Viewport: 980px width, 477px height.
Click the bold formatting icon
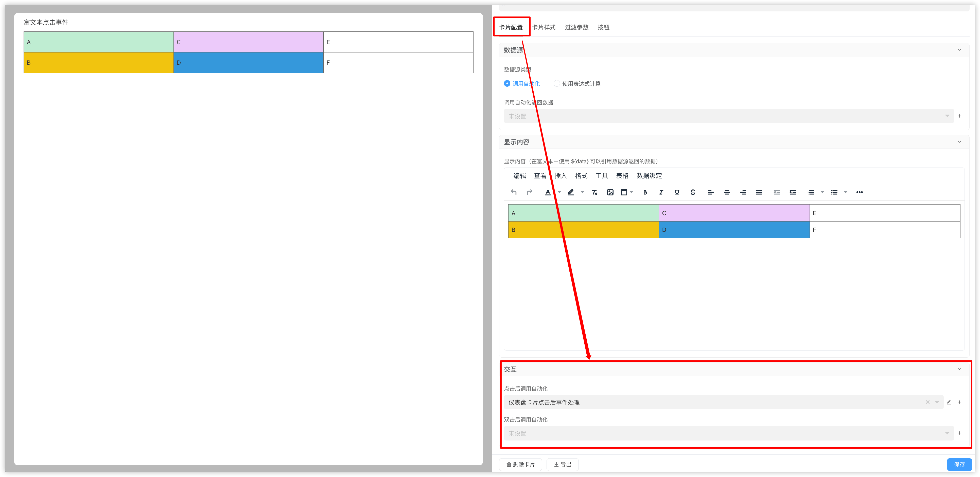coord(645,192)
